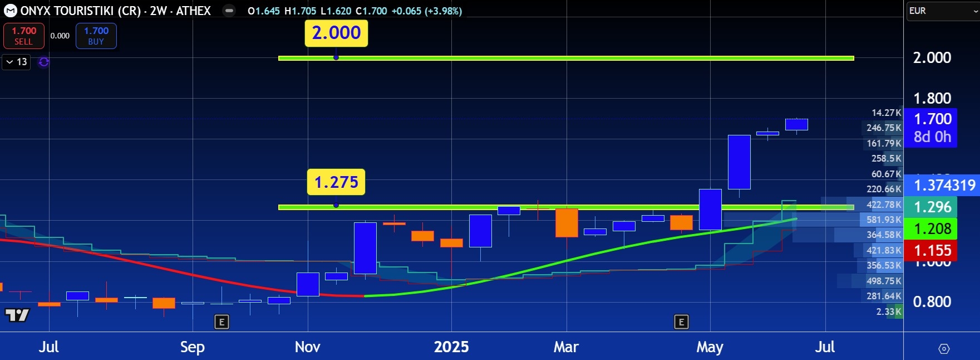Click the 14.27K volume profile value
Viewport: 980px width, 360px height.
point(886,113)
